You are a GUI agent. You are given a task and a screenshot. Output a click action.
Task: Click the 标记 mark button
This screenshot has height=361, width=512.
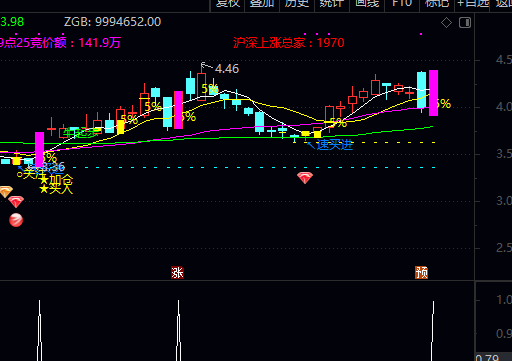pyautogui.click(x=437, y=4)
